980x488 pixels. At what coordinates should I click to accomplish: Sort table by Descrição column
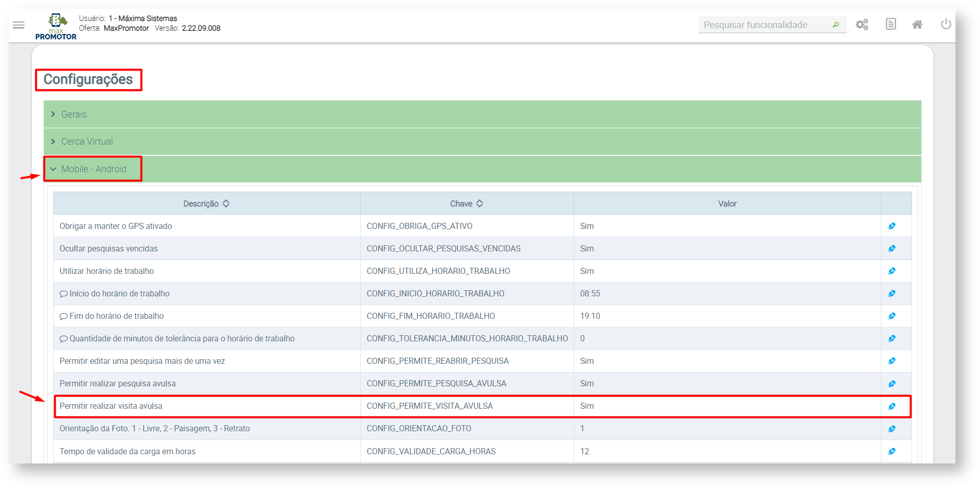click(207, 203)
